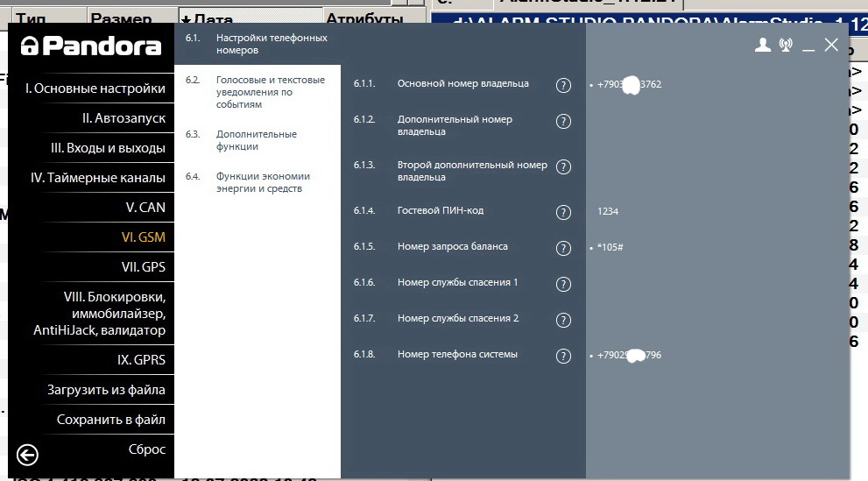The height and width of the screenshot is (481, 868).
Task: Select 6.4 energy saving functions submenu
Action: coord(262,182)
